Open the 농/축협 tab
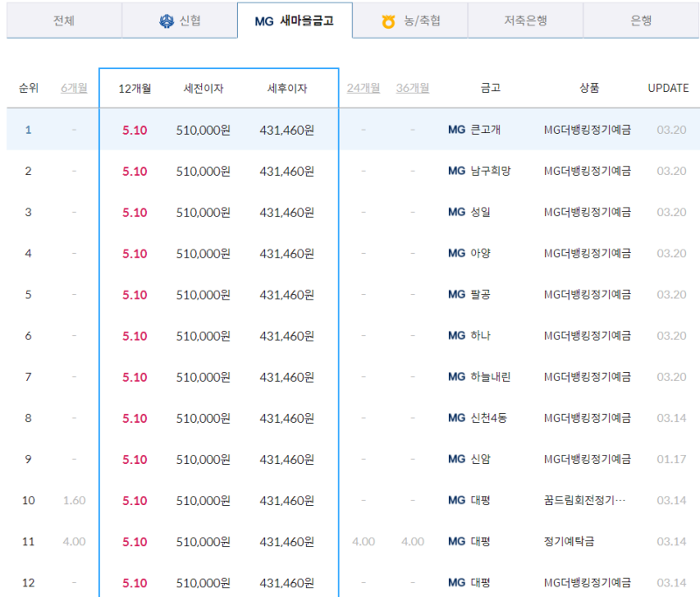The height and width of the screenshot is (597, 700). 409,20
